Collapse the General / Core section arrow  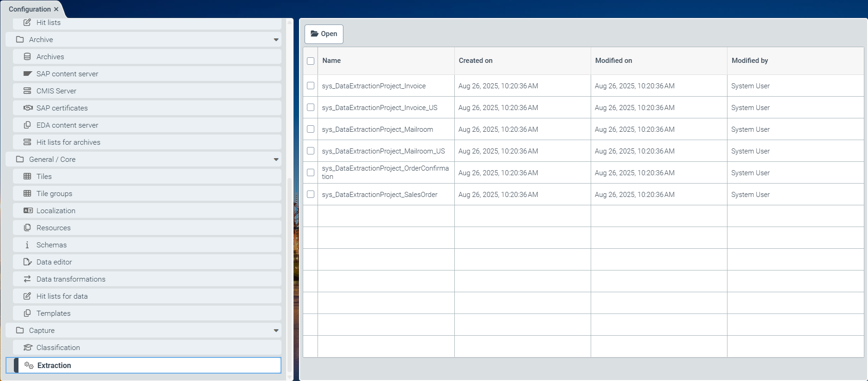276,160
